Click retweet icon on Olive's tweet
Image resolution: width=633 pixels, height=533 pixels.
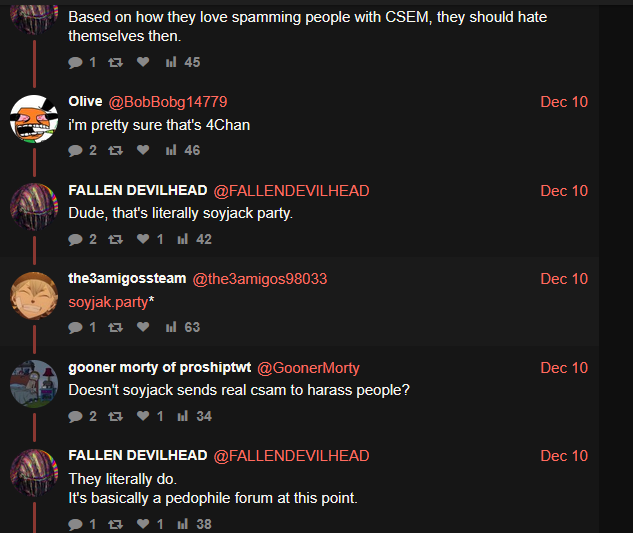(x=115, y=151)
